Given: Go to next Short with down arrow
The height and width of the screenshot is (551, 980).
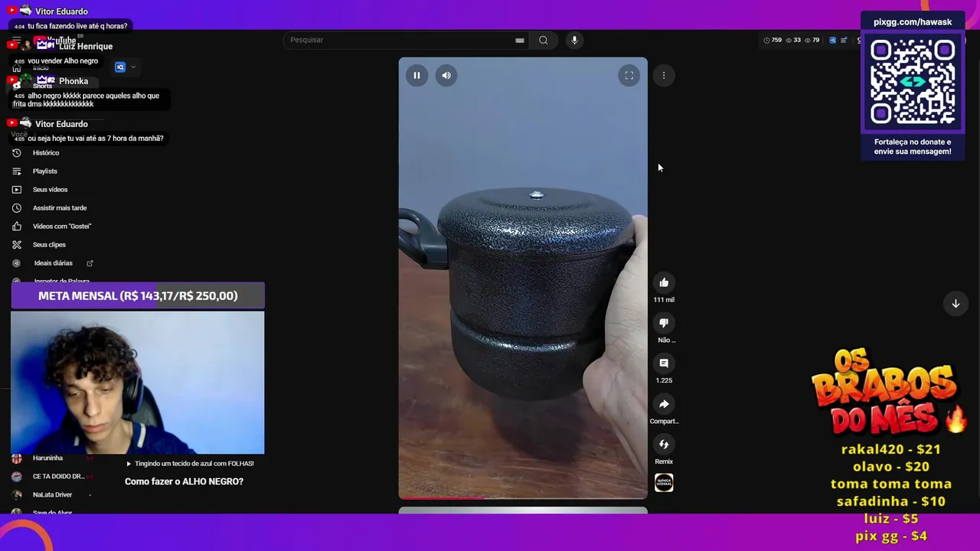Looking at the screenshot, I should [955, 304].
